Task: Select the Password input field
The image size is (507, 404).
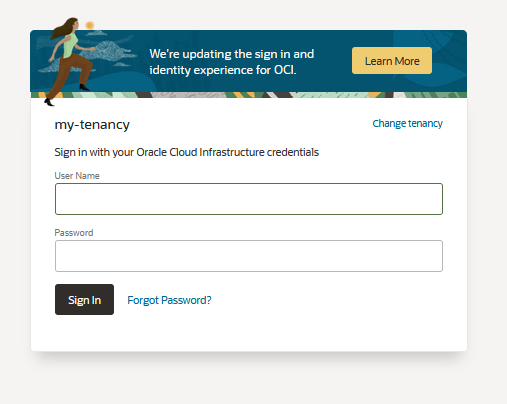Action: tap(249, 256)
